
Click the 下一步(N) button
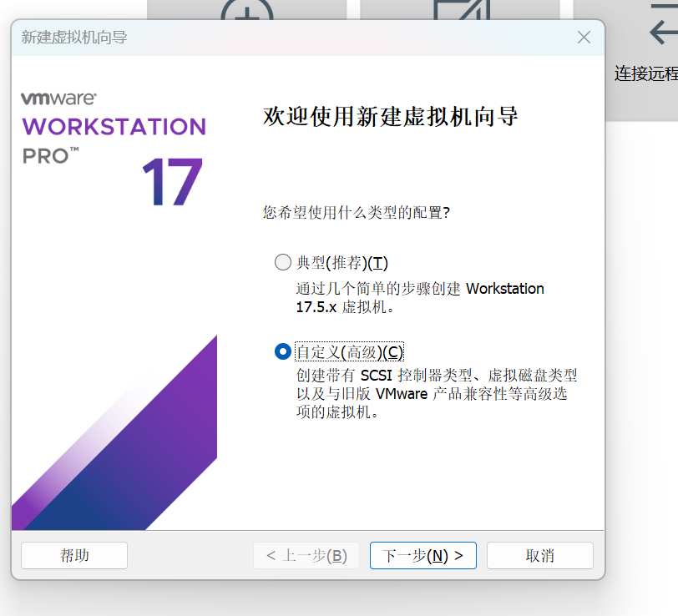(x=422, y=555)
